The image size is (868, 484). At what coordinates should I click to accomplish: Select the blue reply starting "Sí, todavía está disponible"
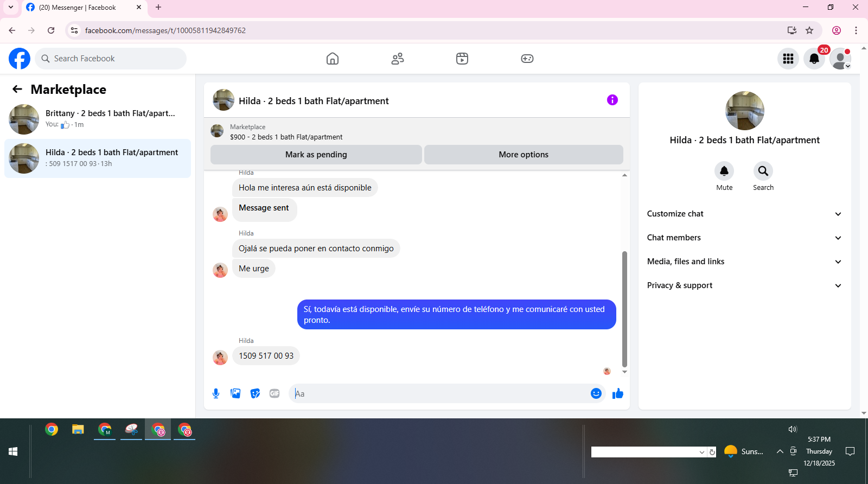[x=457, y=315]
